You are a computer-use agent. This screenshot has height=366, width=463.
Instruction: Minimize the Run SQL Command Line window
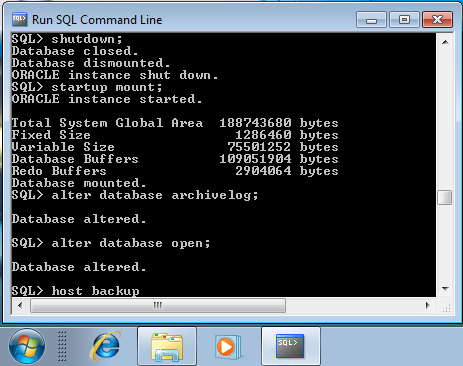pos(371,20)
